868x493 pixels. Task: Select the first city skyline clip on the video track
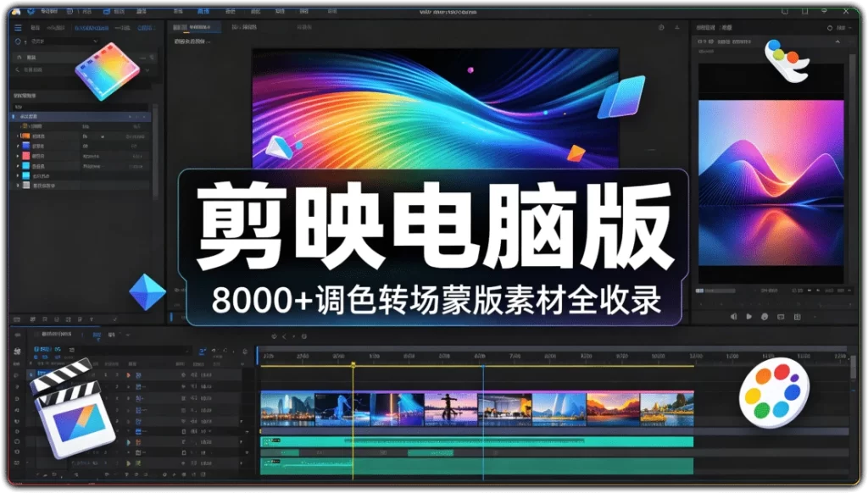click(x=287, y=409)
